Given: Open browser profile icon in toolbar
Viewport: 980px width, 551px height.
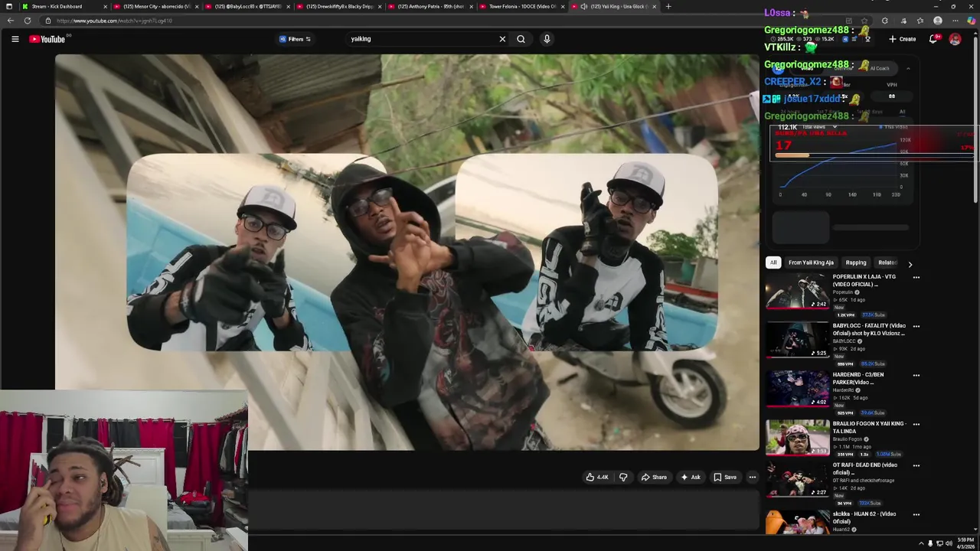Looking at the screenshot, I should (x=938, y=21).
